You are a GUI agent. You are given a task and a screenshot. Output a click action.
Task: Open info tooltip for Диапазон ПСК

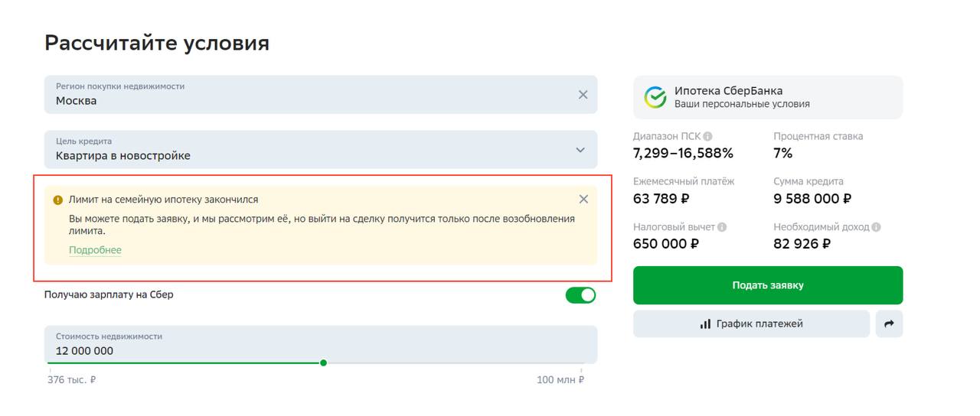point(708,137)
